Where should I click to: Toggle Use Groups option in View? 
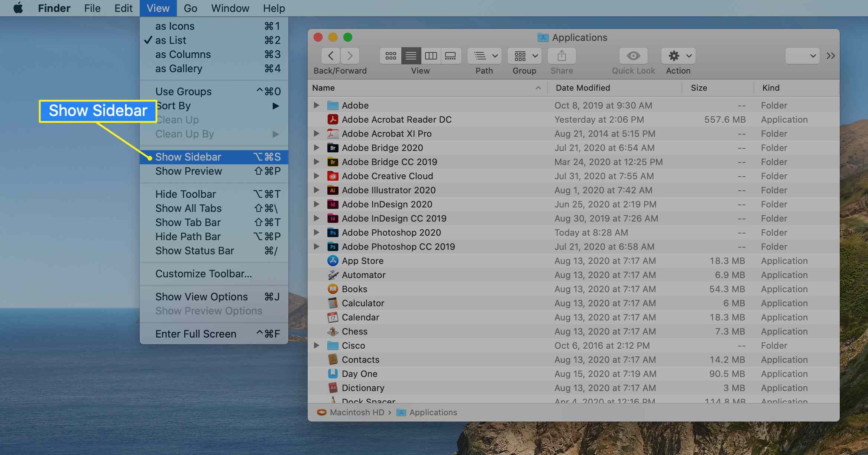coord(183,91)
